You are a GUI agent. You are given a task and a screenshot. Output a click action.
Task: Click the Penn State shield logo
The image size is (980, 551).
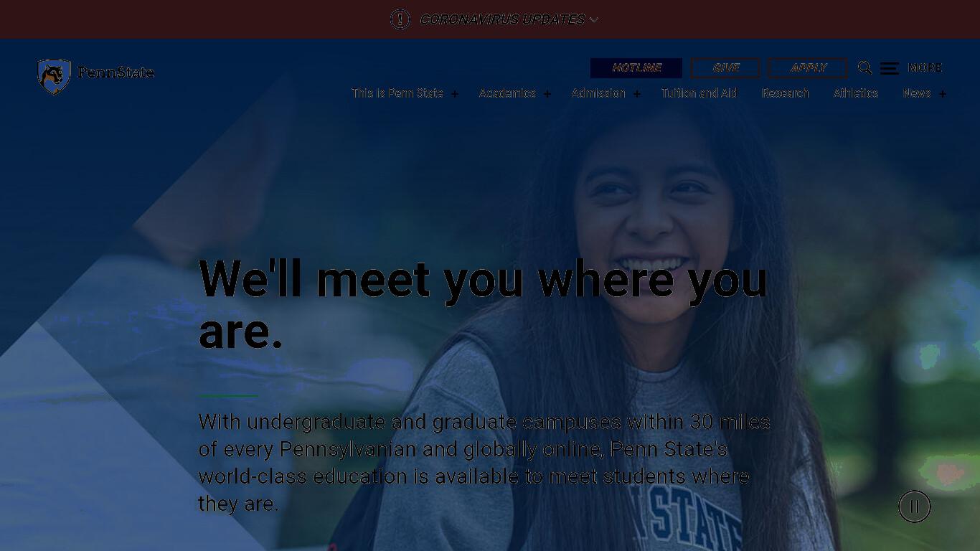[55, 76]
